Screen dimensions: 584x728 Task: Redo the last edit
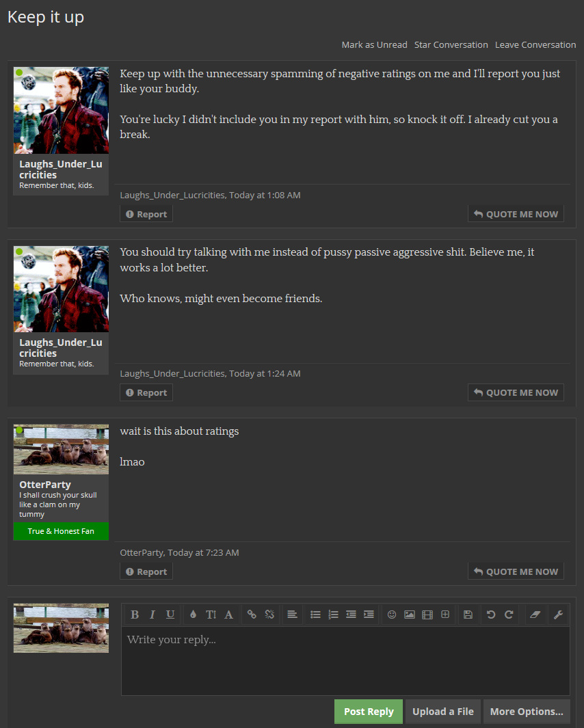[x=509, y=615]
